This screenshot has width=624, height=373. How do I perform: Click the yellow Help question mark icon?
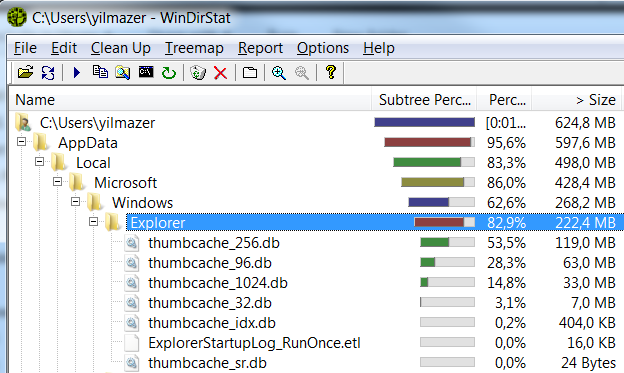pos(331,72)
